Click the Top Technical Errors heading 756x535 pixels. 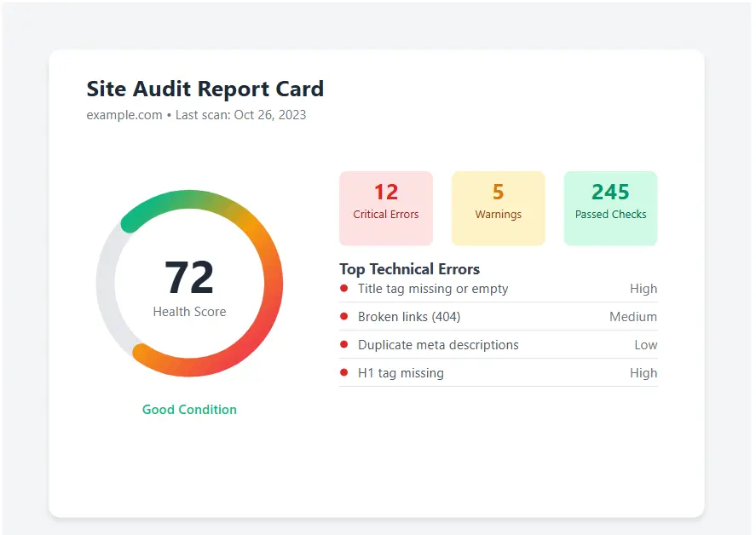tap(409, 269)
